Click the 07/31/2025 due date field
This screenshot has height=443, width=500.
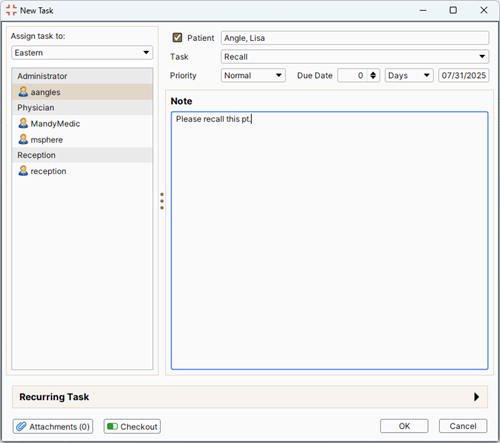tap(464, 75)
